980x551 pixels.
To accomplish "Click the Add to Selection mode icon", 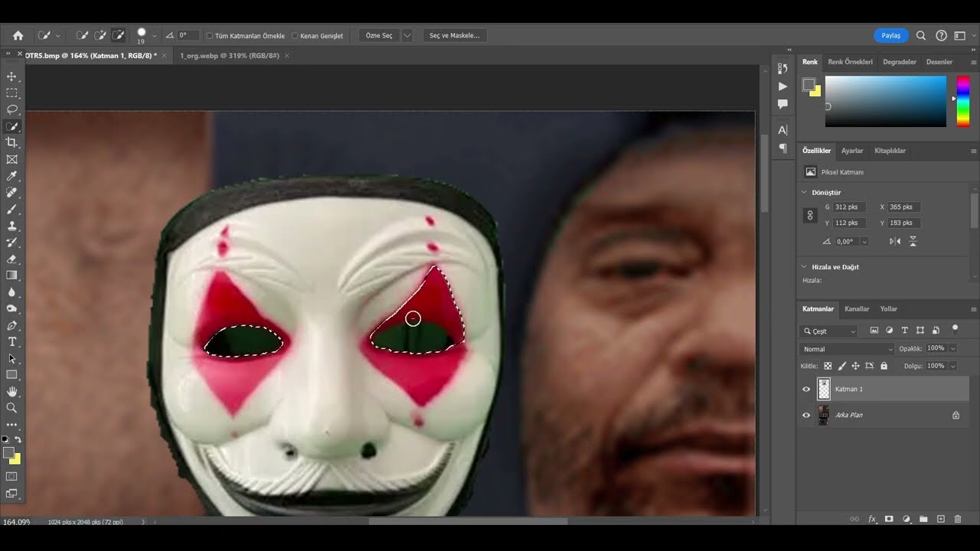I will [100, 35].
